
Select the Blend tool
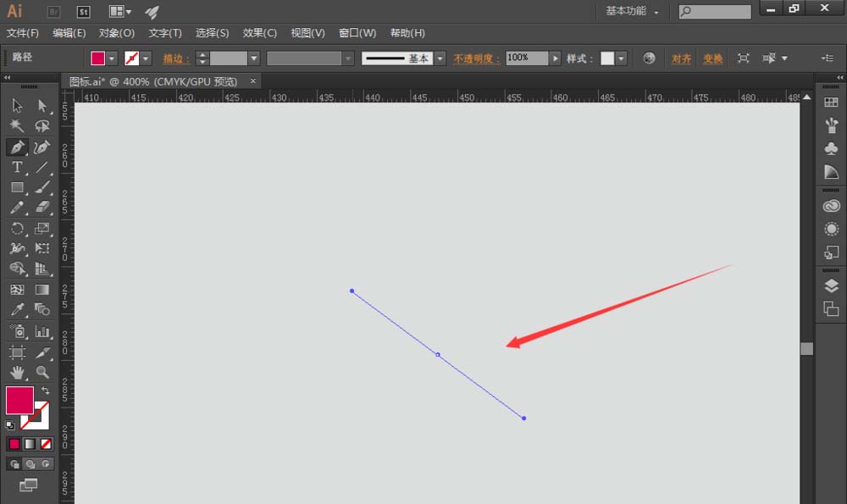[42, 309]
